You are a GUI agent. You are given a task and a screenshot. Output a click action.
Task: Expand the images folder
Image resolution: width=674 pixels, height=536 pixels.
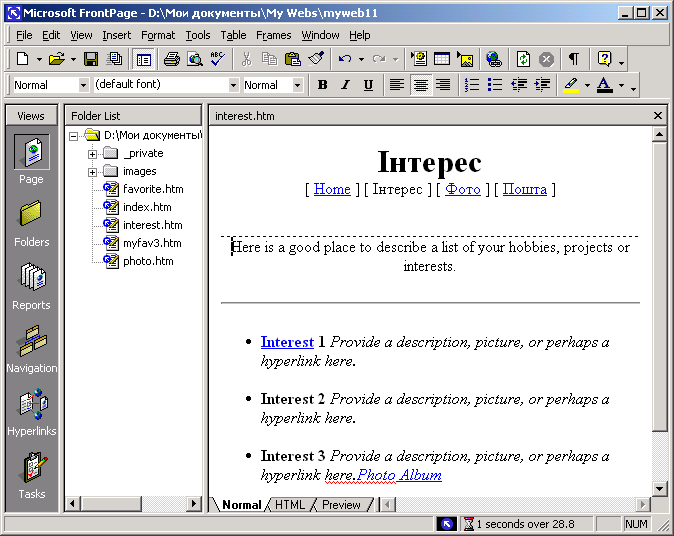coord(92,172)
